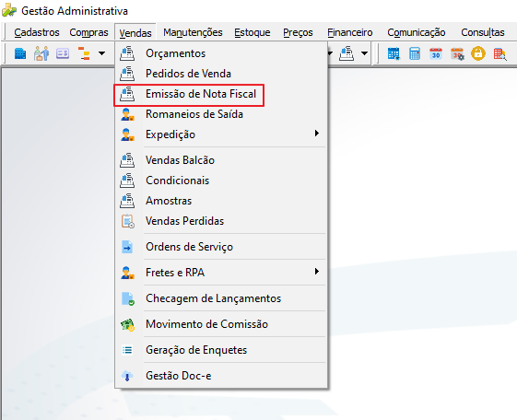Viewport: 517px width, 420px height.
Task: Open the Manutenções menu
Action: click(193, 32)
